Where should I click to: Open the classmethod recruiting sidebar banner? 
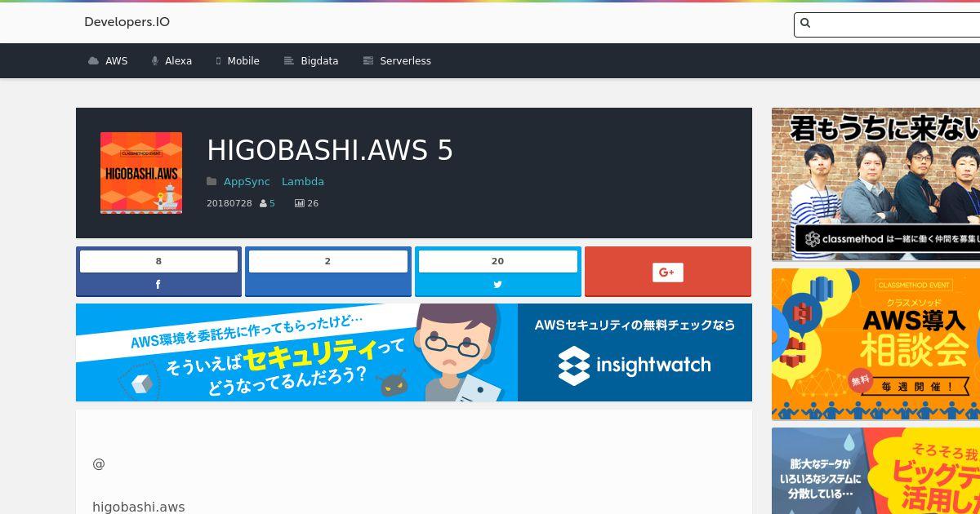(x=875, y=184)
